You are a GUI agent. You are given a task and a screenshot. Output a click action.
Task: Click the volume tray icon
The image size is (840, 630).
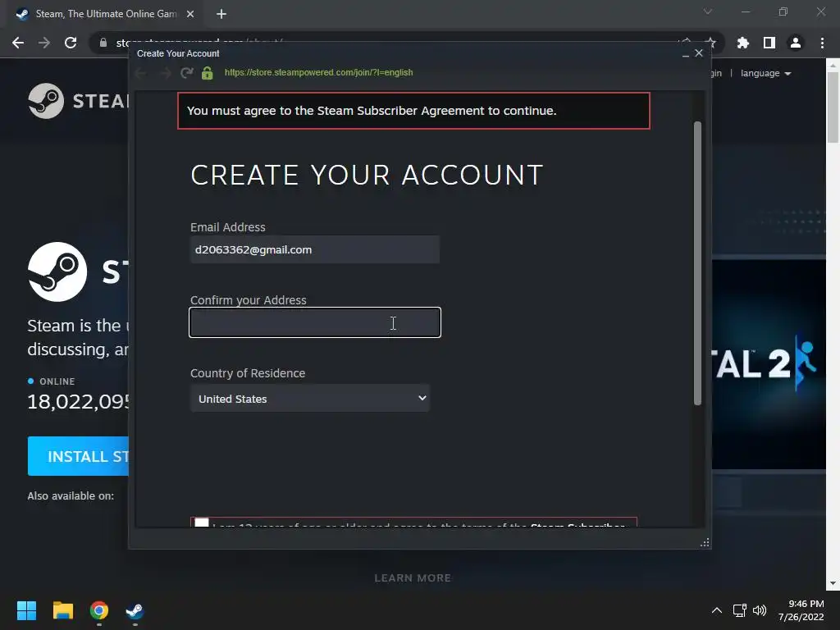[x=760, y=610]
